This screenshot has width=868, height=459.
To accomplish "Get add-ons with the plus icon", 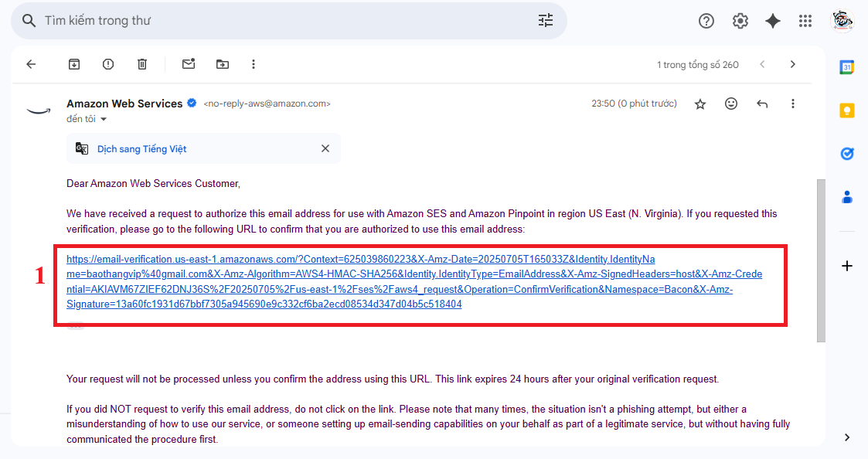I will point(847,266).
